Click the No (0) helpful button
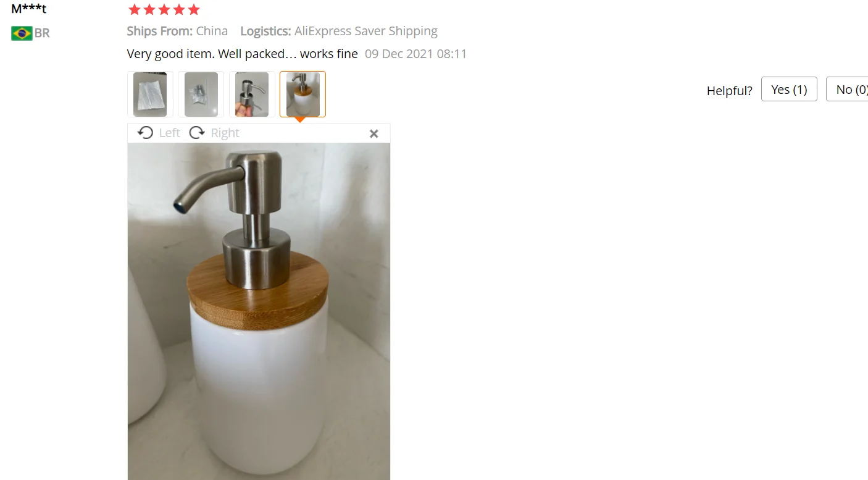The width and height of the screenshot is (868, 480). pyautogui.click(x=847, y=90)
